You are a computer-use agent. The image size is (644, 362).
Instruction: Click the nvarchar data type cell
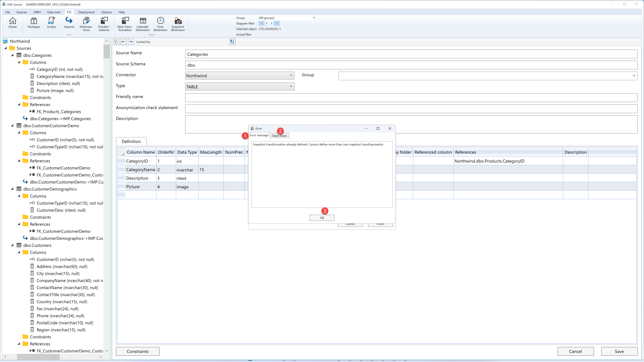[x=187, y=170]
